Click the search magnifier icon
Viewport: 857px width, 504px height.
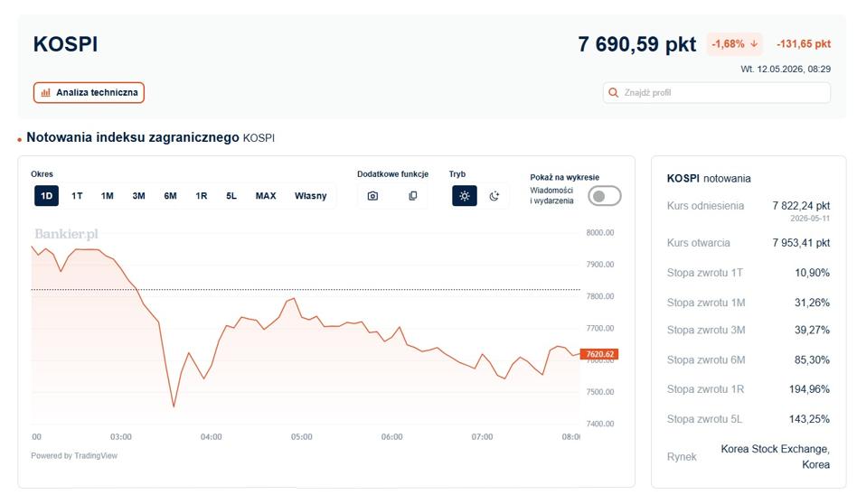613,93
